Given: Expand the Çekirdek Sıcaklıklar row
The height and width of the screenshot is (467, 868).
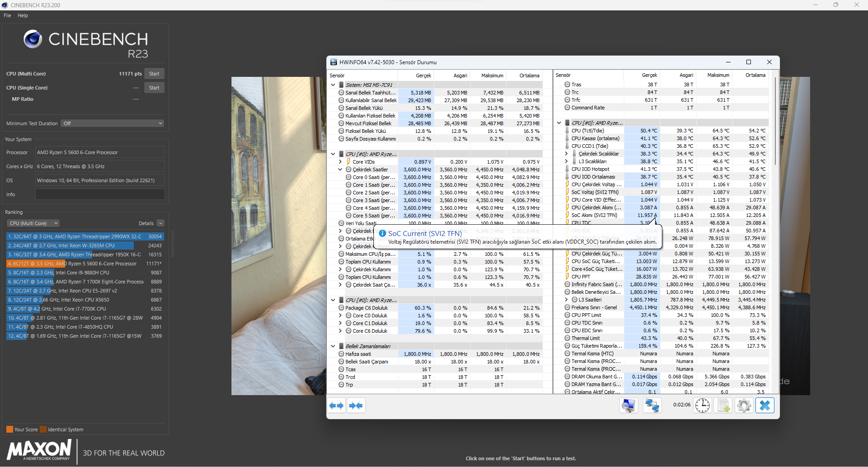Looking at the screenshot, I should pyautogui.click(x=566, y=154).
